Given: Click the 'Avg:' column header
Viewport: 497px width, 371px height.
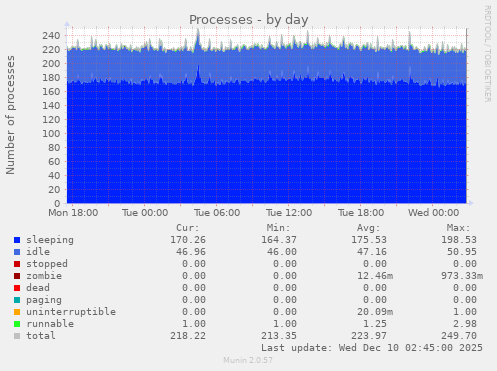Looking at the screenshot, I should click(368, 228).
